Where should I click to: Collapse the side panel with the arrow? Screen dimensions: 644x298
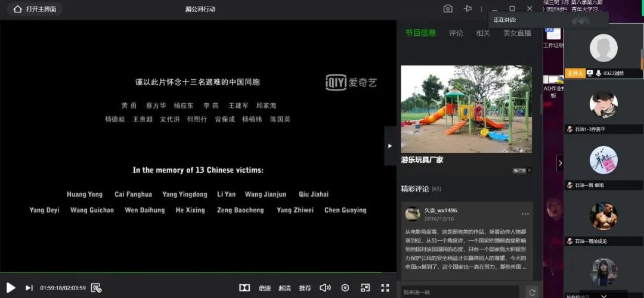(390, 146)
